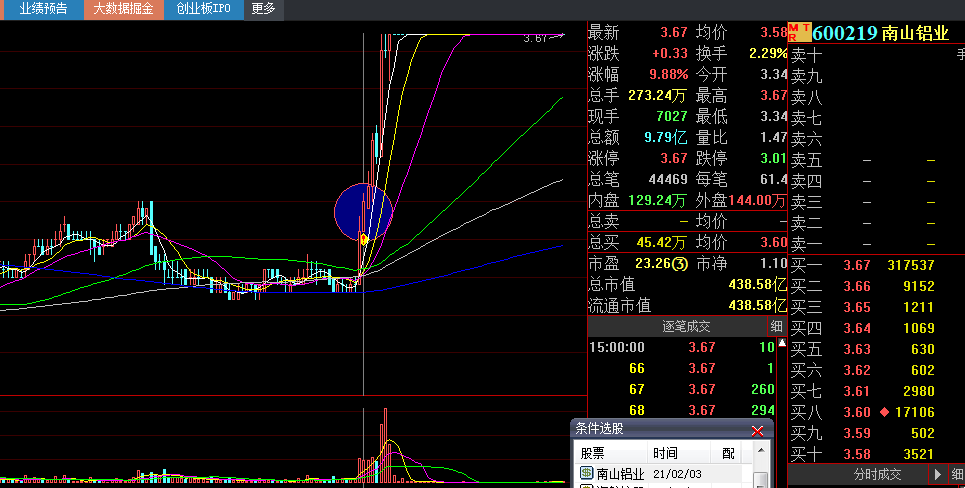
Task: Open the 业绩预告 tab
Action: [42, 9]
